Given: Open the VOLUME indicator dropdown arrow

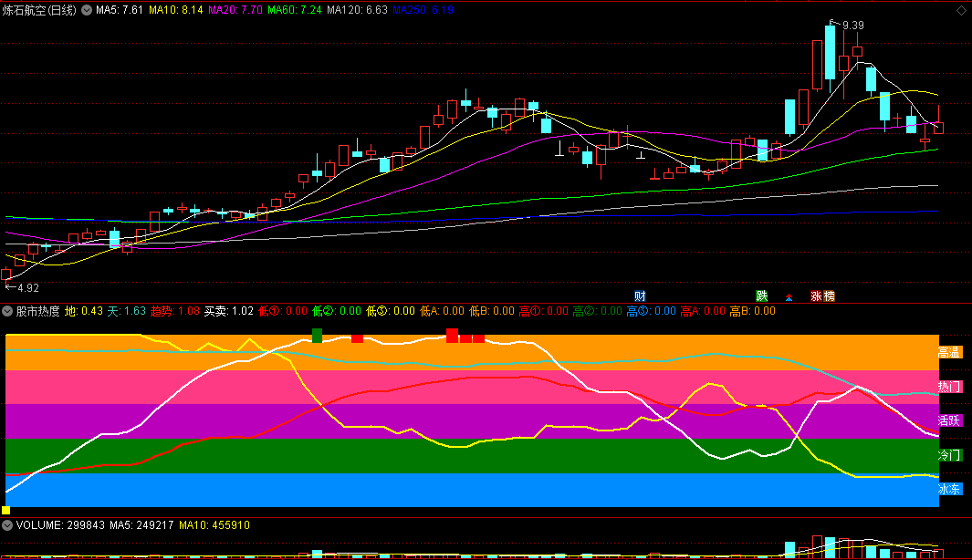Looking at the screenshot, I should pos(8,525).
